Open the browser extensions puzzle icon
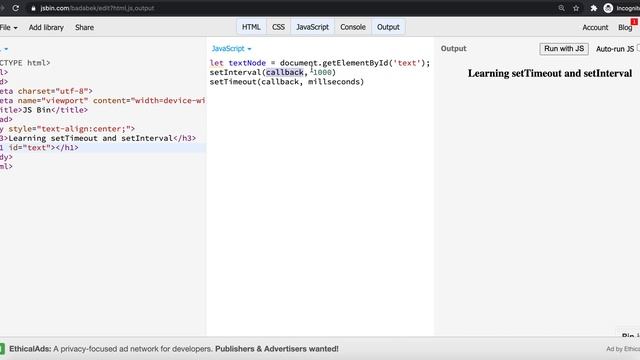640x360 pixels. 593,8
